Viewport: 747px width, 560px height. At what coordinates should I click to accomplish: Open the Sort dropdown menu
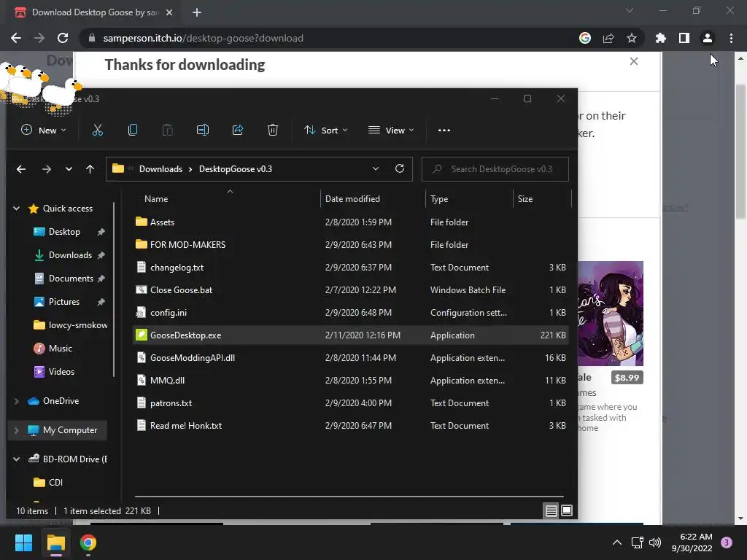326,130
